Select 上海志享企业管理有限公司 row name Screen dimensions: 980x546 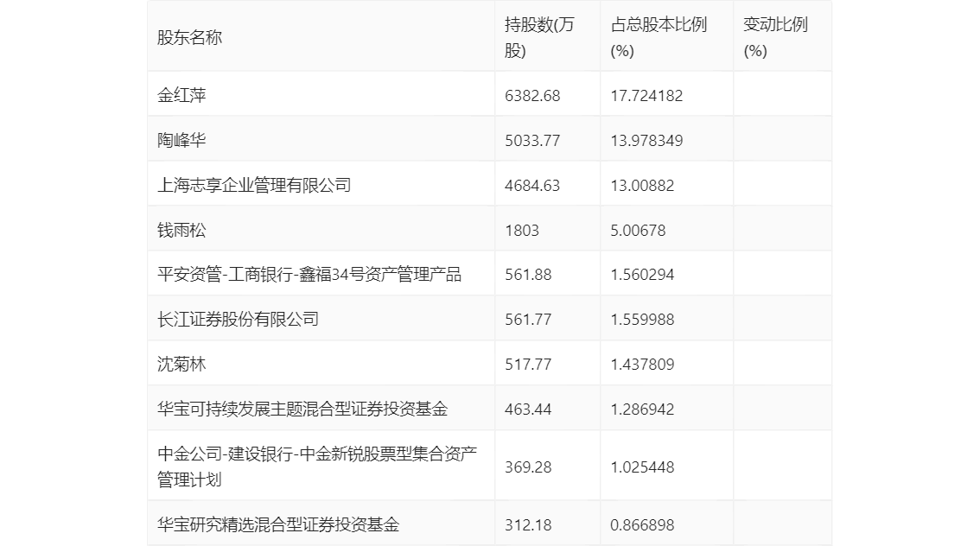coord(254,186)
